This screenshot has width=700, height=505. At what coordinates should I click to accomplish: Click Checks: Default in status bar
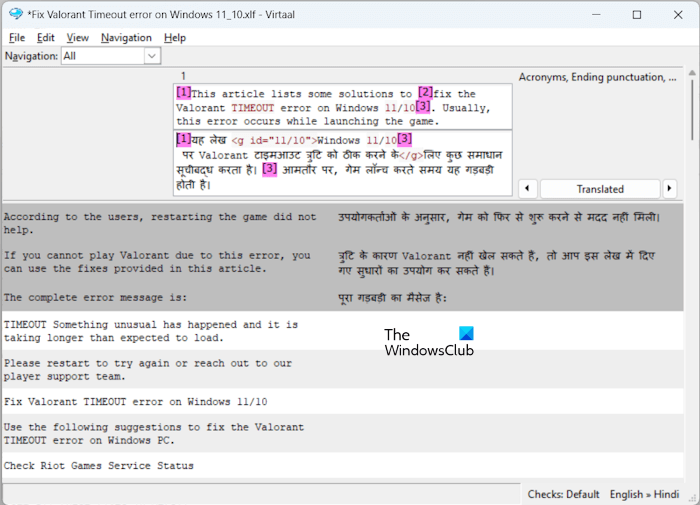pyautogui.click(x=563, y=494)
